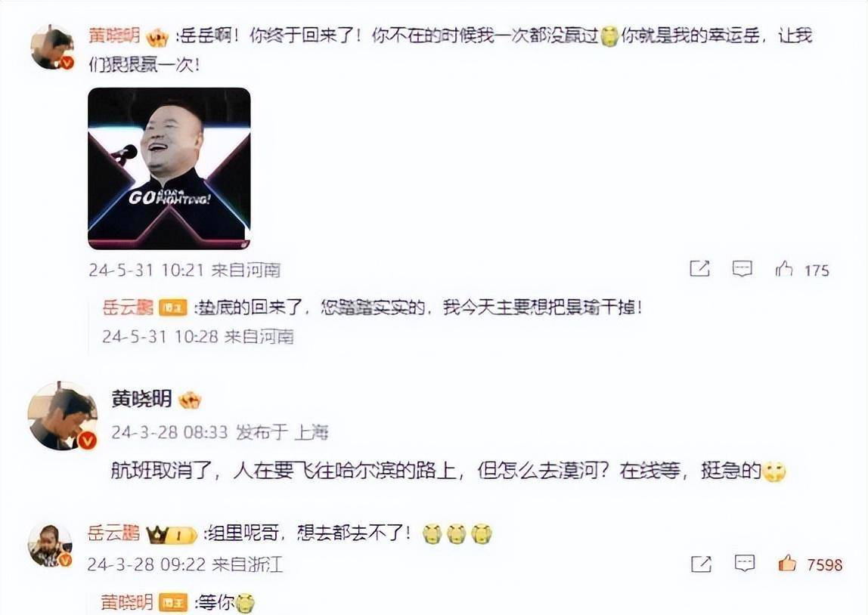Image resolution: width=868 pixels, height=615 pixels.
Task: Open 黄晓明's profile from the first comment's username
Action: point(115,36)
